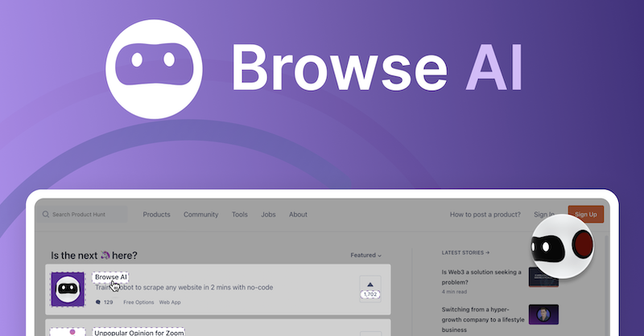Go to the Jobs page
This screenshot has height=336, width=644.
click(x=268, y=214)
